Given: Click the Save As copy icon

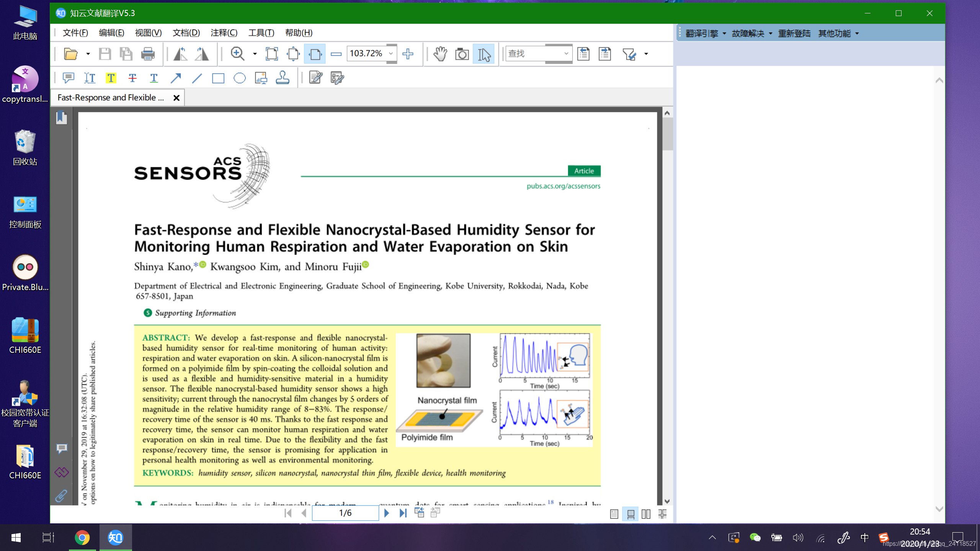Looking at the screenshot, I should [126, 54].
